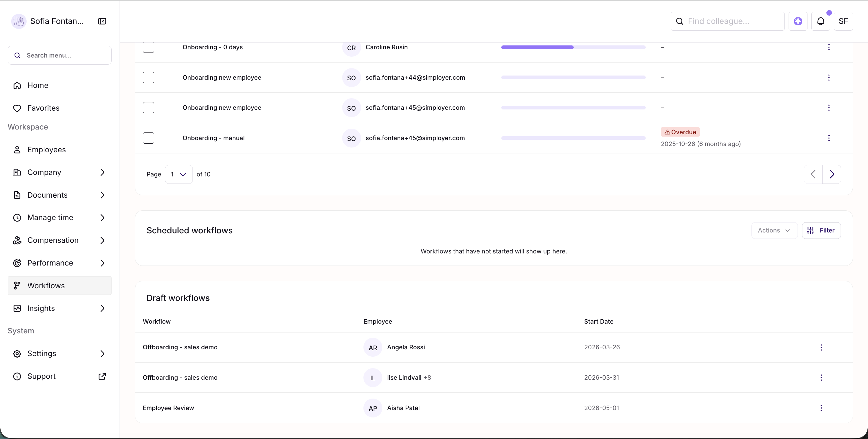Open the Actions dropdown in Scheduled workflows
The width and height of the screenshot is (868, 439).
[774, 231]
